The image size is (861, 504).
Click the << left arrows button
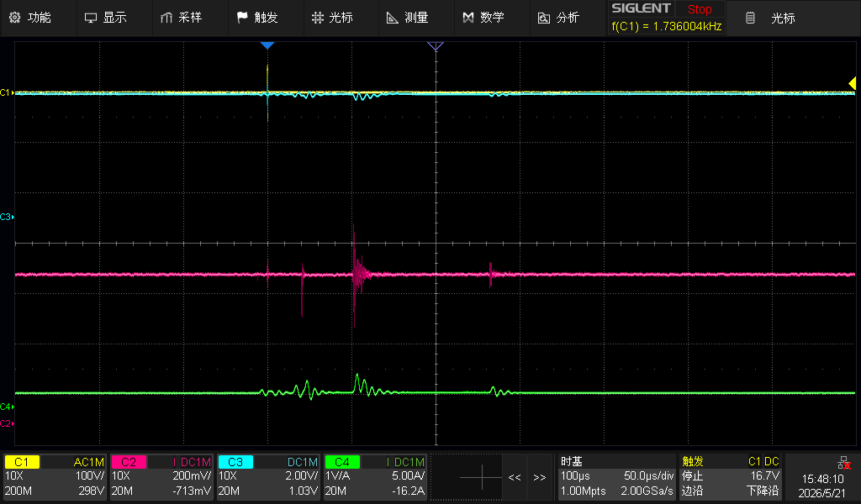pyautogui.click(x=515, y=478)
